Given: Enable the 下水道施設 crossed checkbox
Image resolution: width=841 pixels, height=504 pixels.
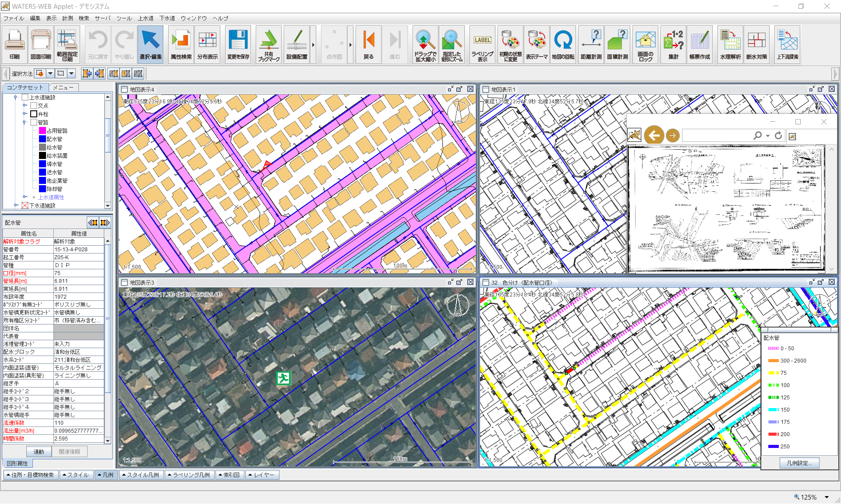Looking at the screenshot, I should 25,205.
